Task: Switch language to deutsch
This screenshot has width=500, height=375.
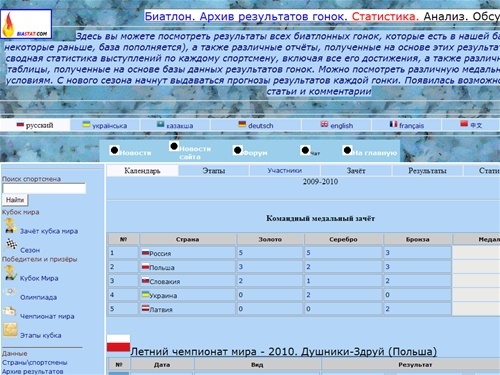Action: coord(261,126)
